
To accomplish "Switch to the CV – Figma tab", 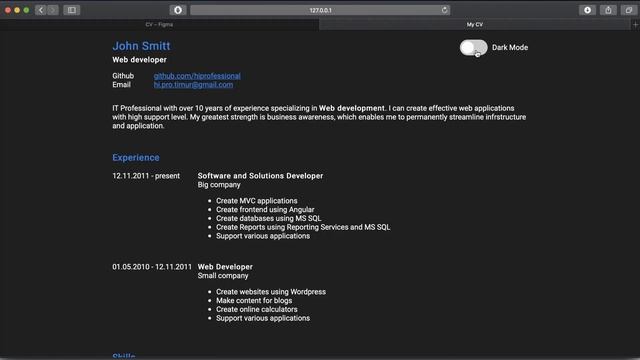I will [x=159, y=24].
